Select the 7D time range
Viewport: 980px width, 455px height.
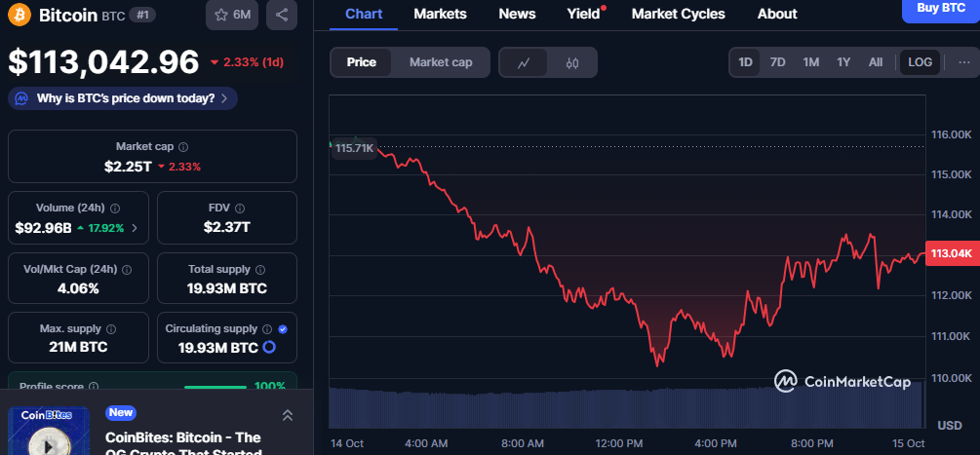[x=777, y=62]
